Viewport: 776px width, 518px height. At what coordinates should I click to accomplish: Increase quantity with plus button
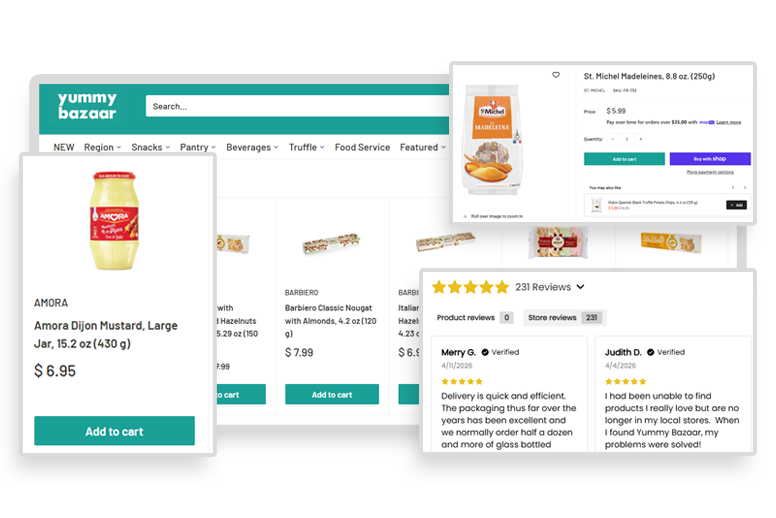[x=640, y=139]
